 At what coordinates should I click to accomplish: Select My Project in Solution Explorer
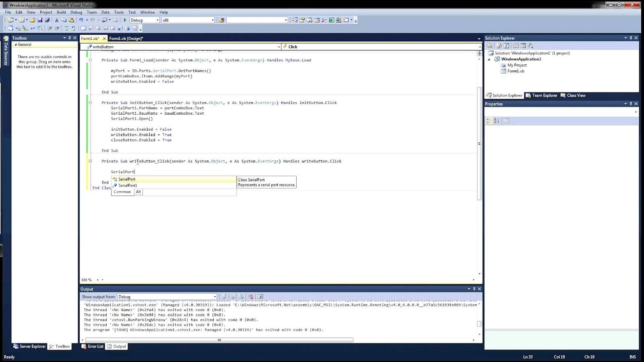(517, 65)
